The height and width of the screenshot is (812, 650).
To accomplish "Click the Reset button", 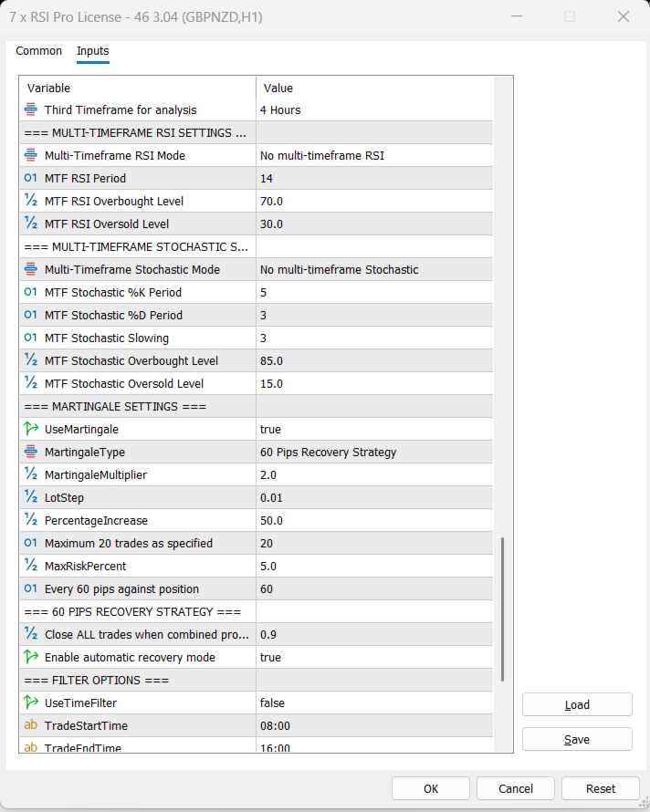I will 600,788.
